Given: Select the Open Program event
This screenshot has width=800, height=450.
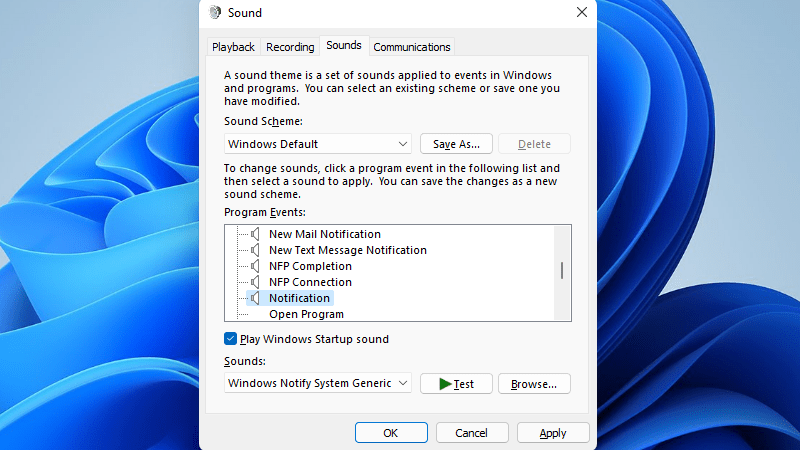Looking at the screenshot, I should 306,314.
